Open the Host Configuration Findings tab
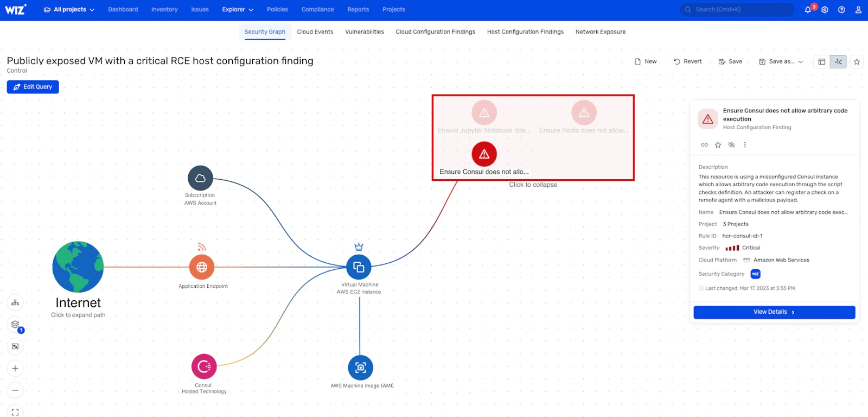The height and width of the screenshot is (417, 868). click(525, 32)
